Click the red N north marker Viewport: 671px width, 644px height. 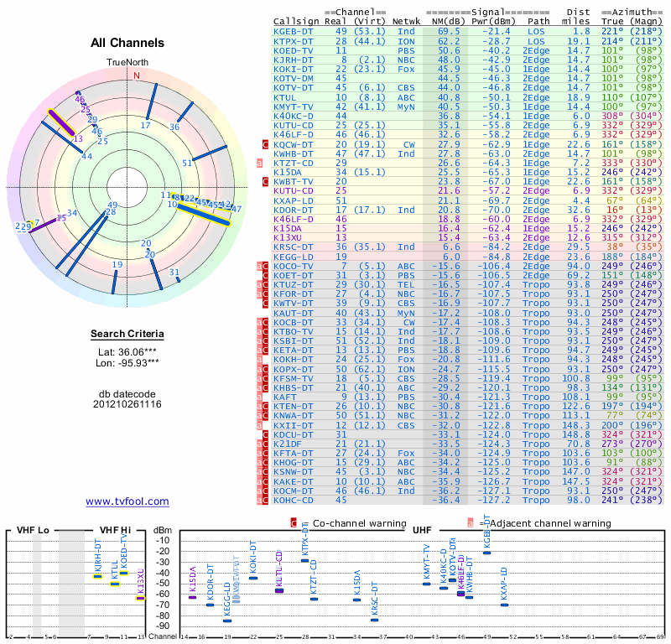point(137,75)
